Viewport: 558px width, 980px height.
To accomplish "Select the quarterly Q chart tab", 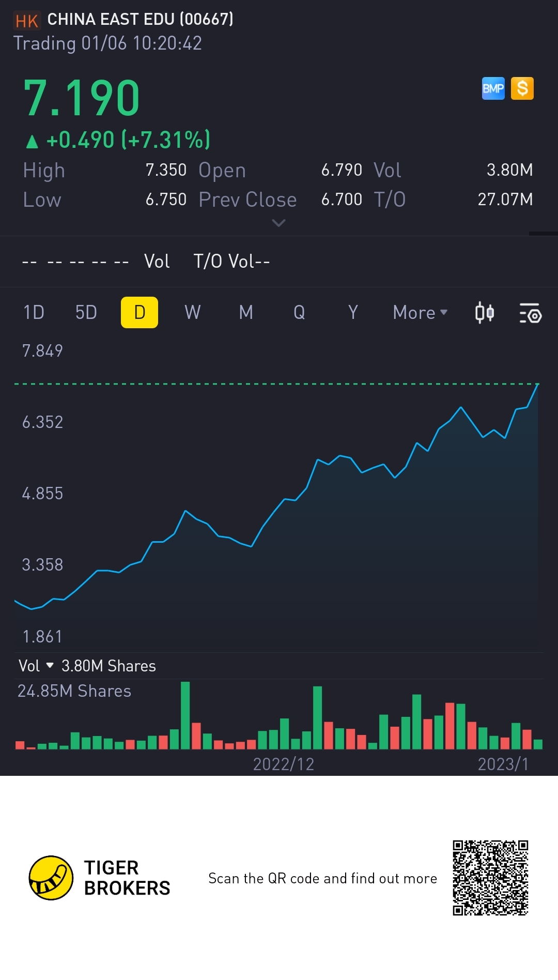I will pos(299,313).
